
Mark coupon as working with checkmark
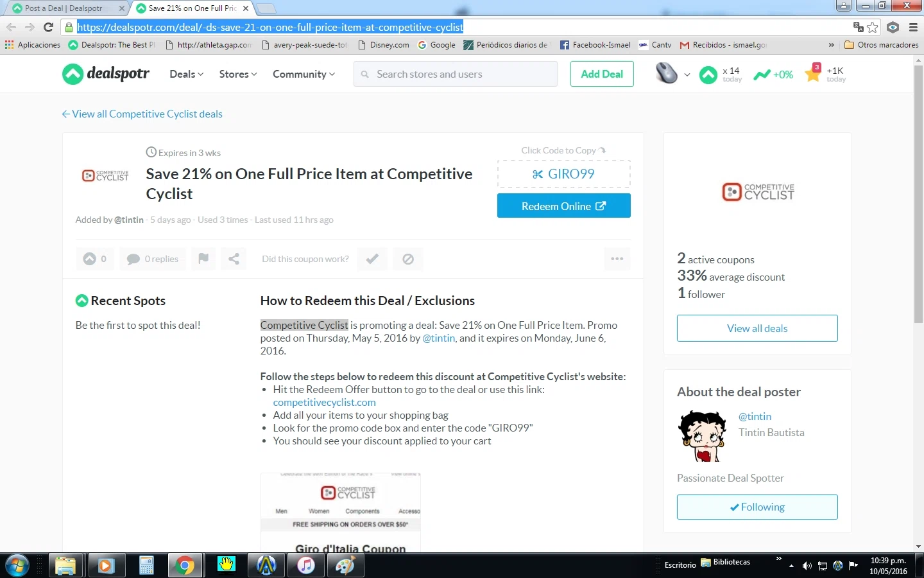point(372,259)
